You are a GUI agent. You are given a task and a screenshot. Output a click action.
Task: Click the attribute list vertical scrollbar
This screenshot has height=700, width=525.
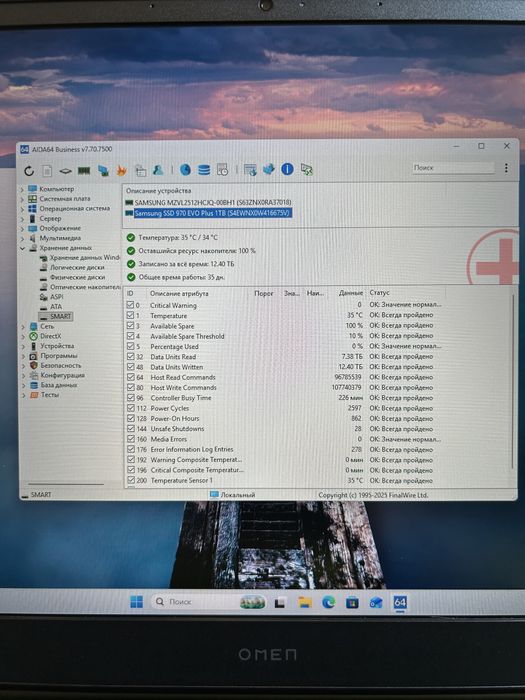pos(512,384)
